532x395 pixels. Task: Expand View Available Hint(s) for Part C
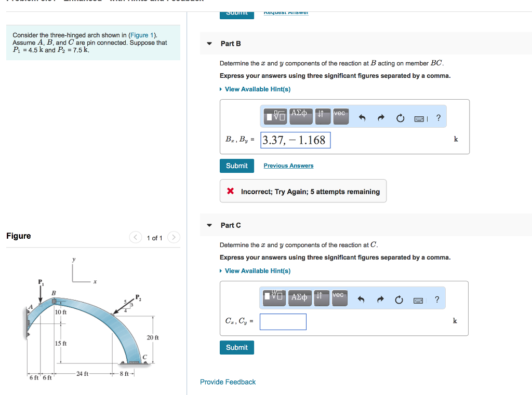pos(255,270)
